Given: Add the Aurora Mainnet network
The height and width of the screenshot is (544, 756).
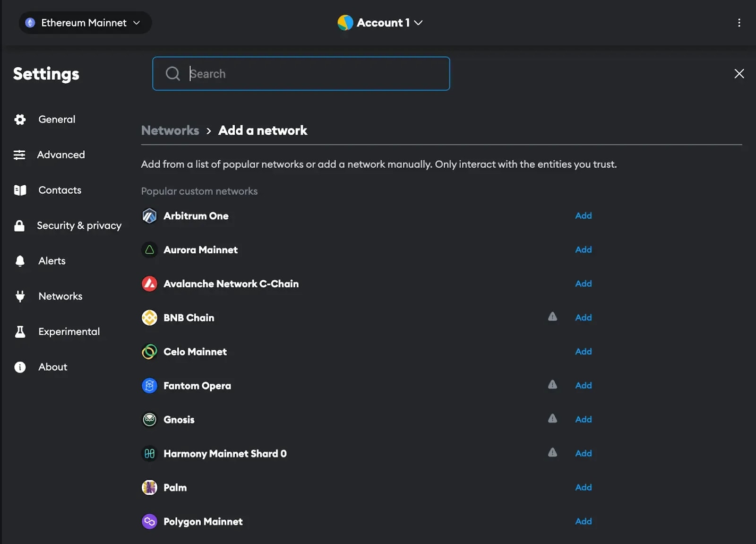Looking at the screenshot, I should (584, 250).
